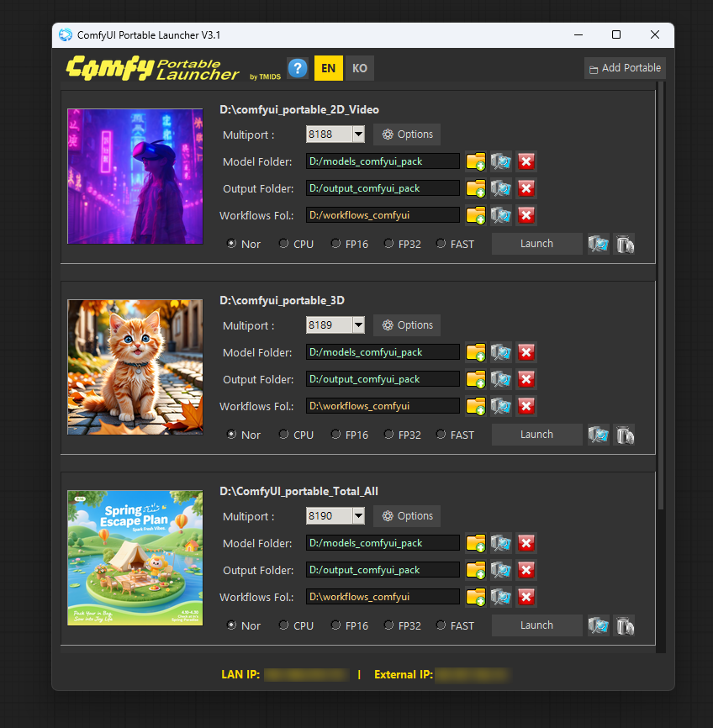Browse Model Folder for ComfyUI_portable_Total_All
Viewport: 713px width, 728px height.
(x=476, y=543)
